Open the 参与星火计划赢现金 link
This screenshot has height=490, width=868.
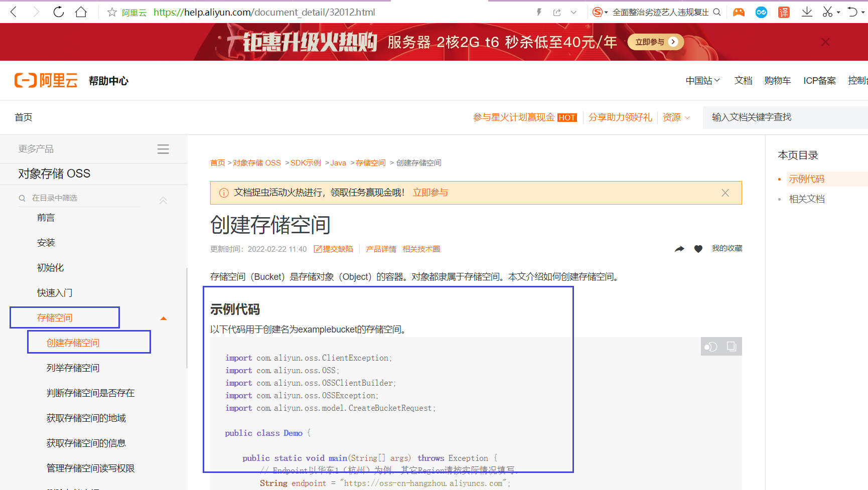514,117
